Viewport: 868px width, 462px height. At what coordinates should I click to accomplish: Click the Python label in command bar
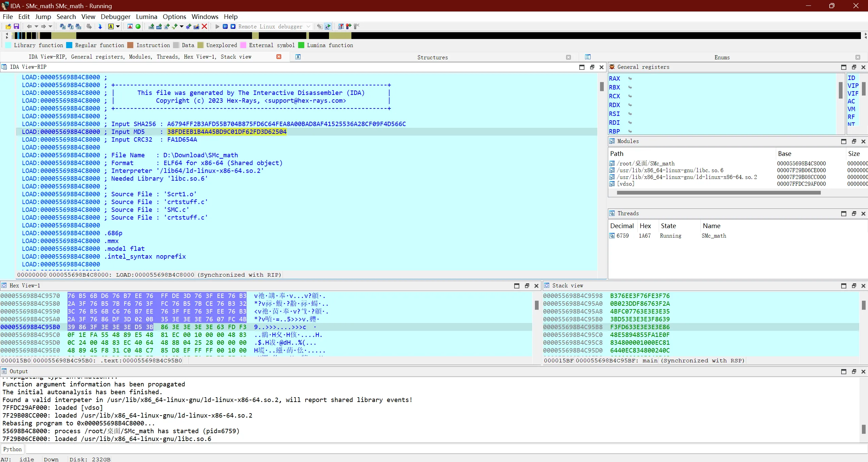[x=13, y=449]
